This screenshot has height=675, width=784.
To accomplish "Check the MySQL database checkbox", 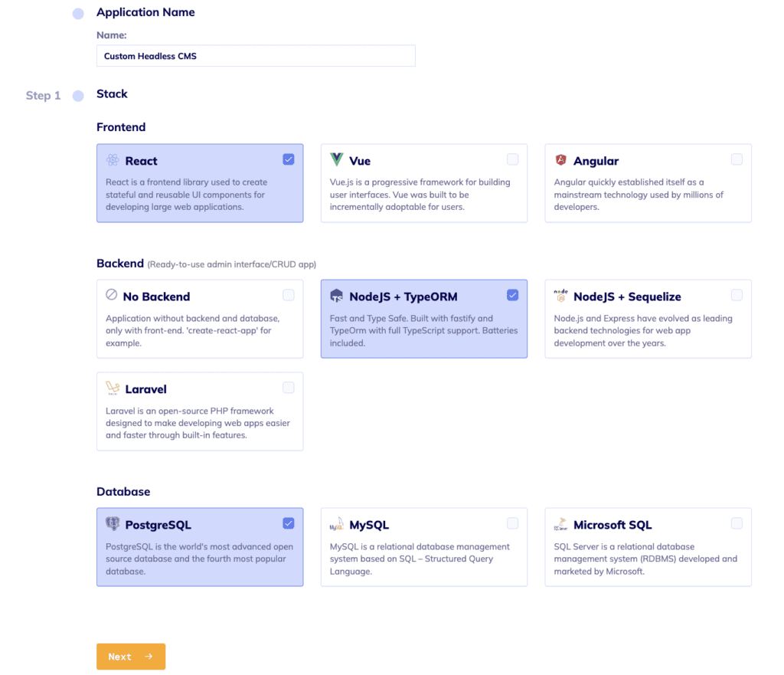I will [x=512, y=523].
